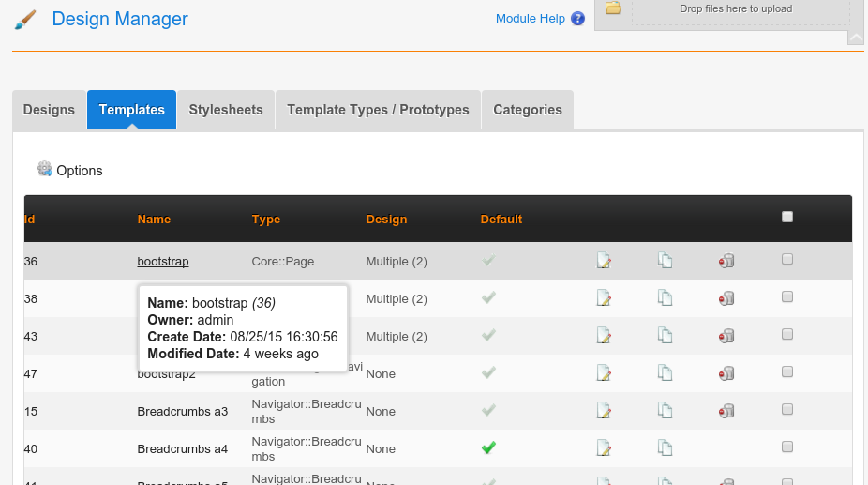Click the copy icon for Breadcrumbs a3
This screenshot has height=485, width=868.
coord(665,411)
